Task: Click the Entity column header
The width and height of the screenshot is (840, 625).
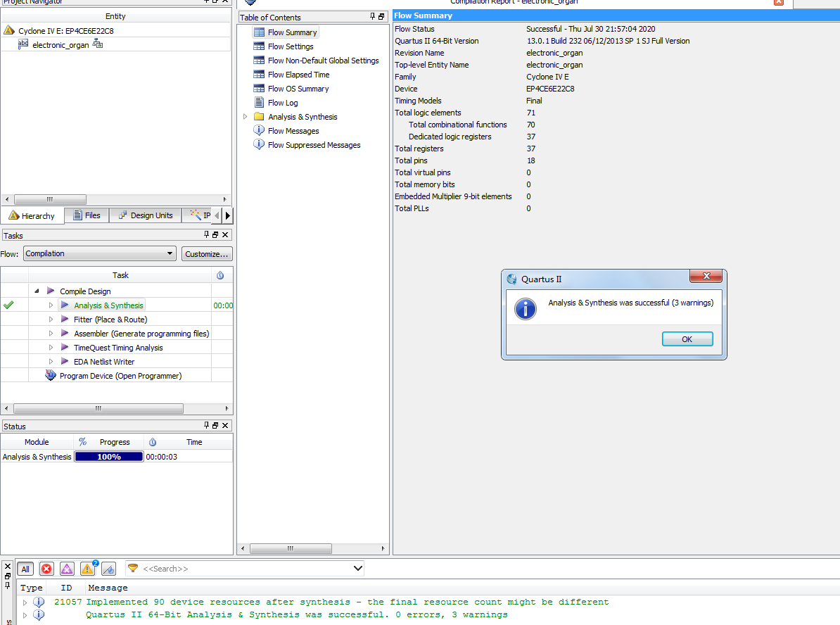Action: (115, 16)
